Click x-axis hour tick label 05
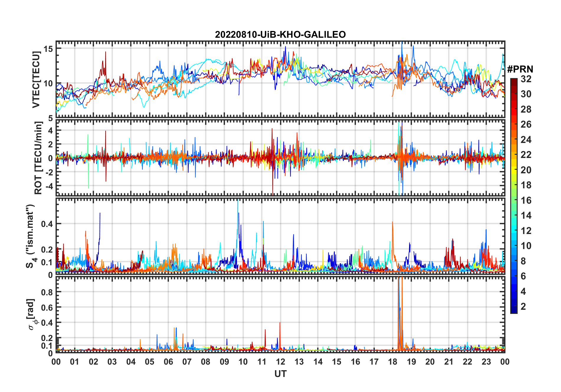Image resolution: width=561 pixels, height=392 pixels. (x=150, y=362)
